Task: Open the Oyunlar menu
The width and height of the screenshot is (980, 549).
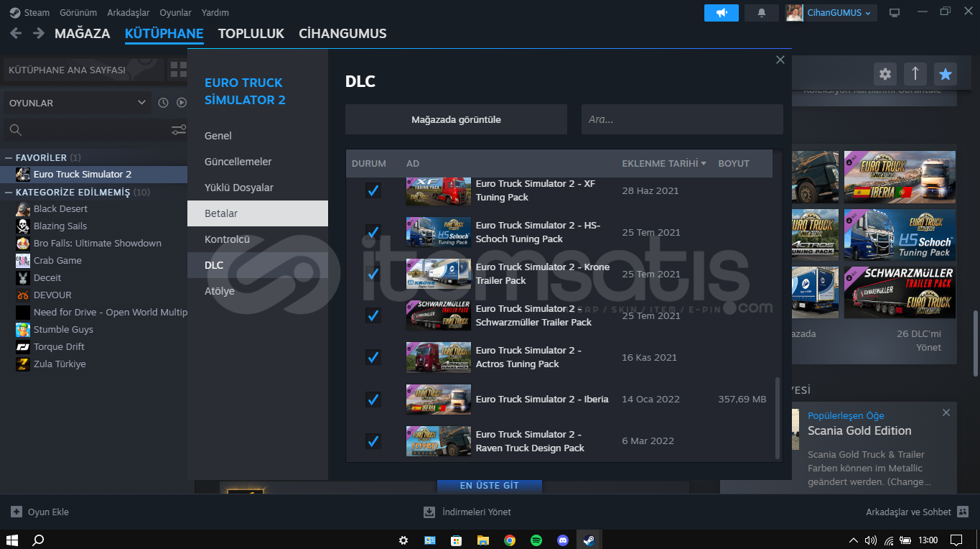Action: [175, 13]
